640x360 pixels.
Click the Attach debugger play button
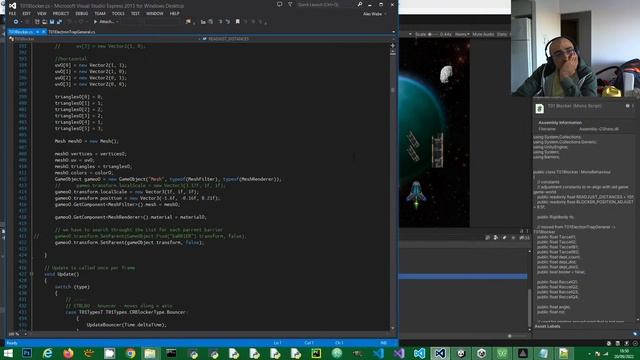tap(95, 22)
